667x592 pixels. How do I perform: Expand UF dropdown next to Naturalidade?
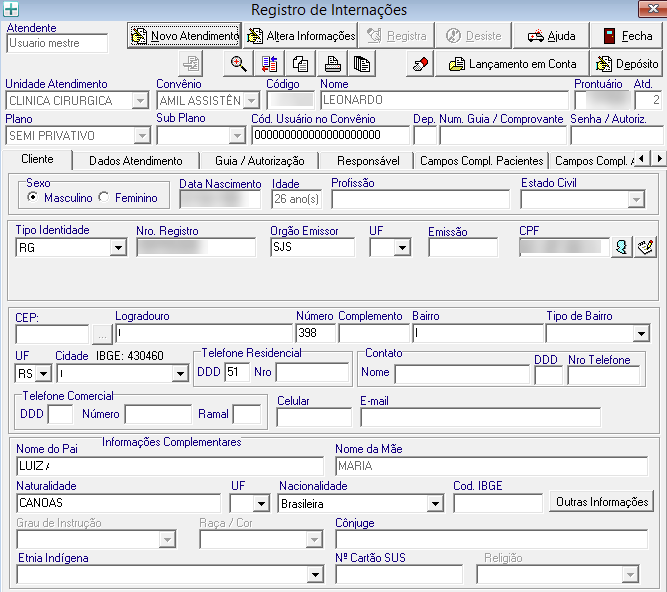pos(261,504)
